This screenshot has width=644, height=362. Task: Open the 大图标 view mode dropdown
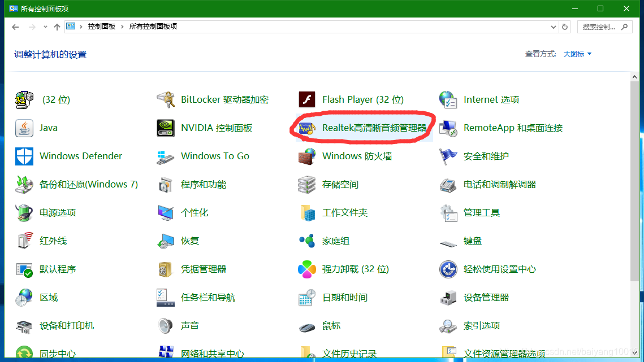577,54
